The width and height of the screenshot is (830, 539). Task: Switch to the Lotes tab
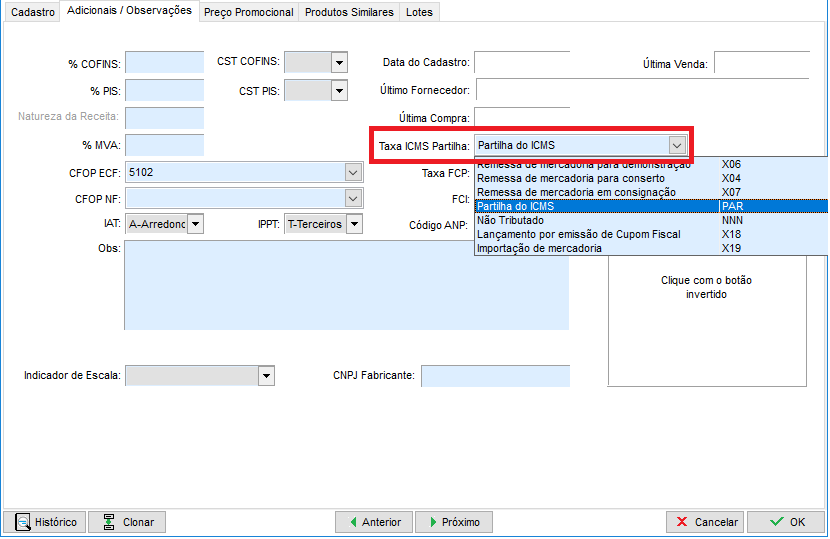(419, 12)
